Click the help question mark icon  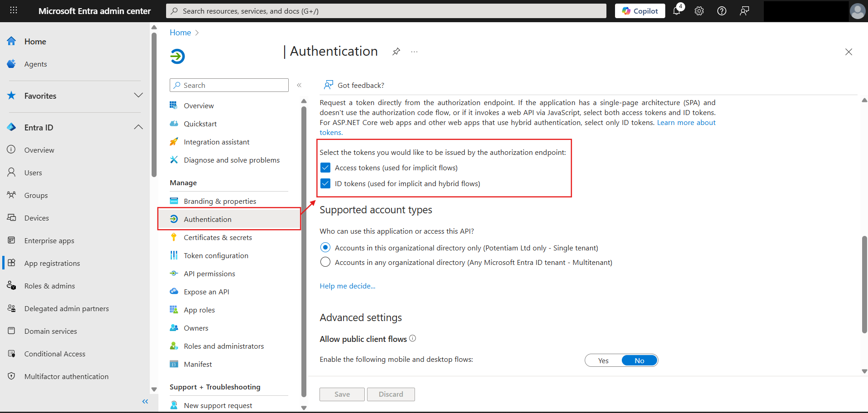tap(722, 11)
